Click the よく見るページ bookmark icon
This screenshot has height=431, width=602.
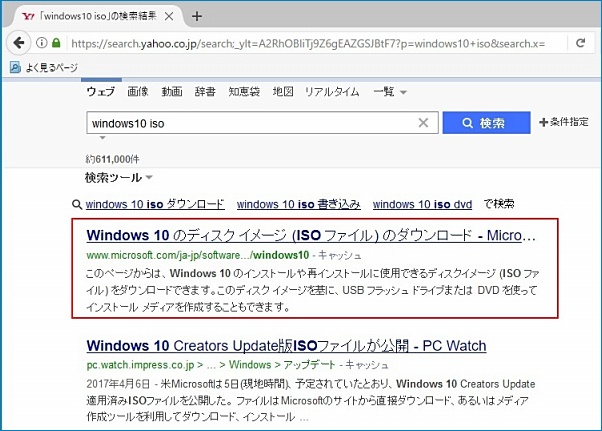point(15,68)
